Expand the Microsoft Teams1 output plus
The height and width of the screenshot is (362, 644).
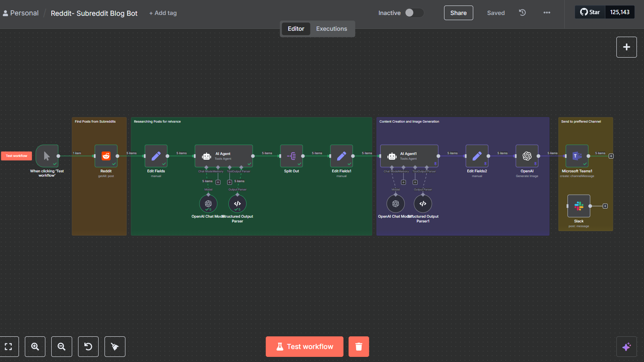tap(611, 156)
